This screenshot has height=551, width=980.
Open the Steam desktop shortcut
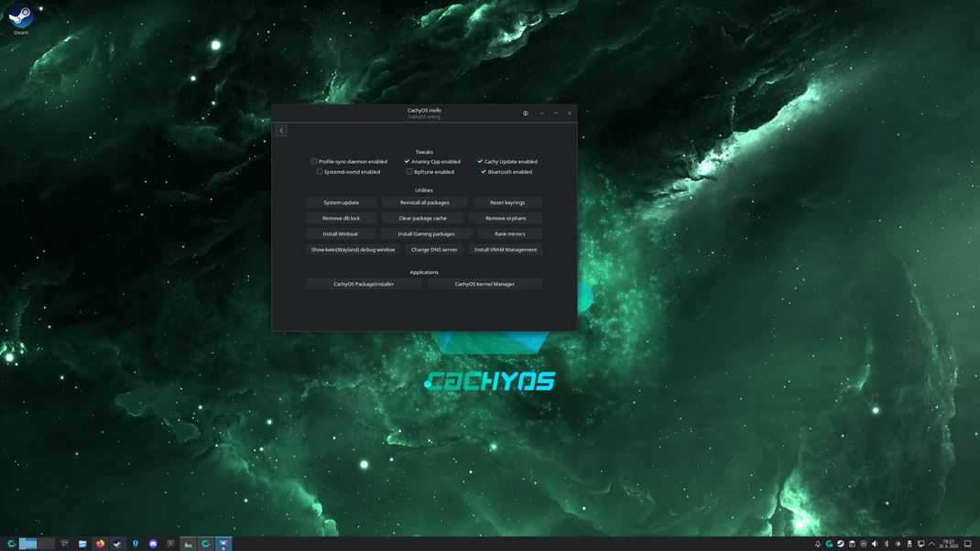pyautogui.click(x=21, y=19)
